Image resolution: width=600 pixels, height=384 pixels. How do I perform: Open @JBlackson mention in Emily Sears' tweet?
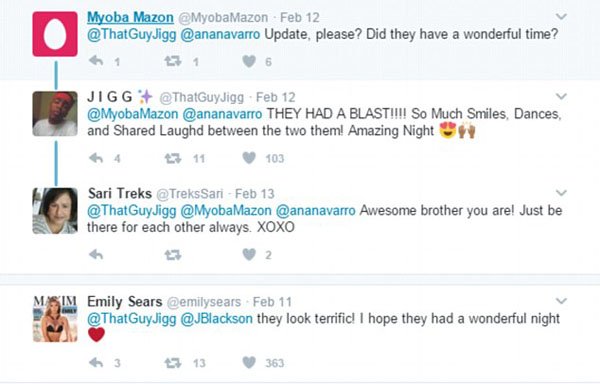(216, 319)
